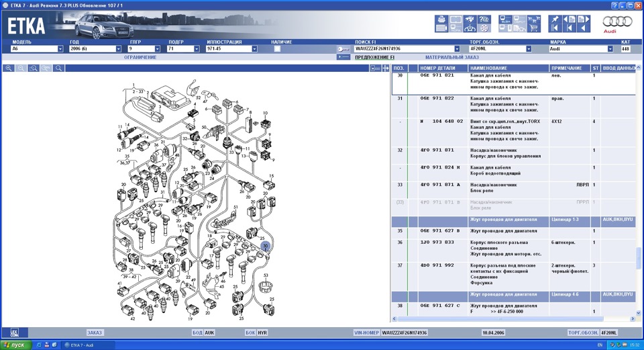Image resolution: width=644 pixels, height=350 pixels.
Task: Click the ЗАКАЗ button in bottom bar
Action: point(95,333)
